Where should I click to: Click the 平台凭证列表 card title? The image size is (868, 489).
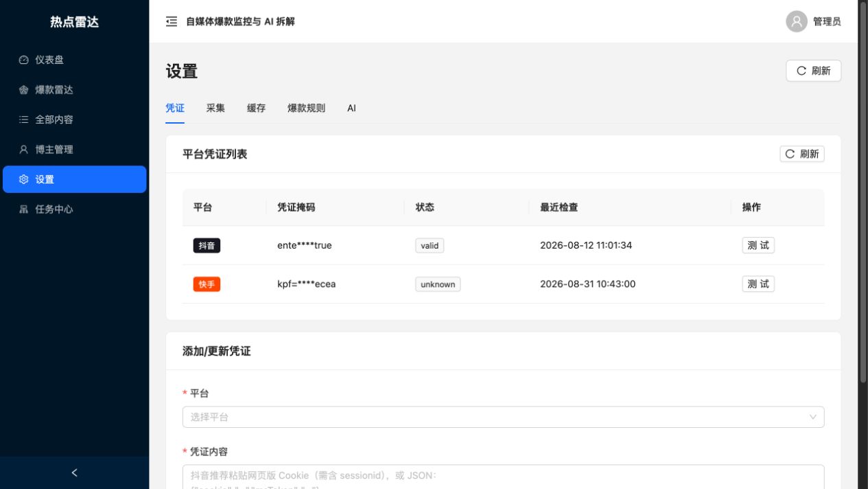(x=215, y=154)
